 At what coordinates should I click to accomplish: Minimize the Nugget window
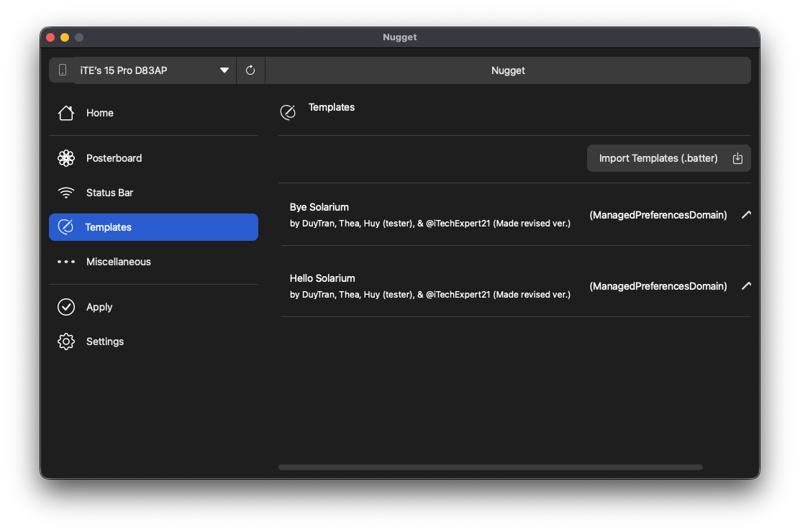point(65,37)
